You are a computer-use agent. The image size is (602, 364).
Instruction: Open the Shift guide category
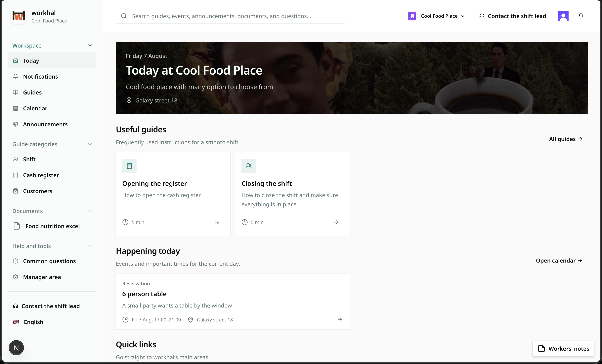point(52,159)
